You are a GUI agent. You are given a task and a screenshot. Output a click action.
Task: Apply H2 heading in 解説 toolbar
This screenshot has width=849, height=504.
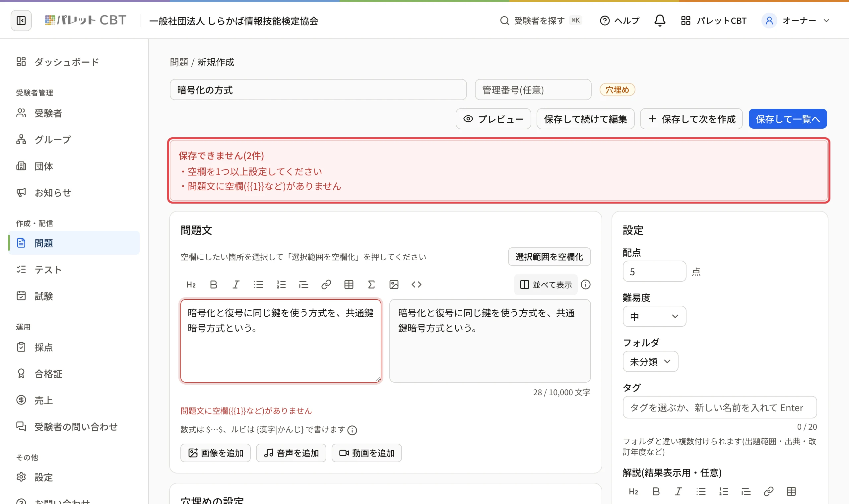(633, 491)
